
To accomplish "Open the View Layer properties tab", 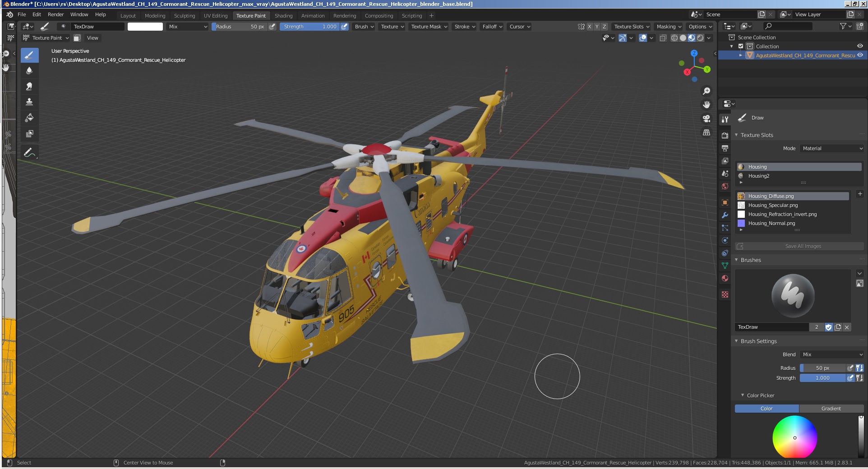I will click(725, 161).
